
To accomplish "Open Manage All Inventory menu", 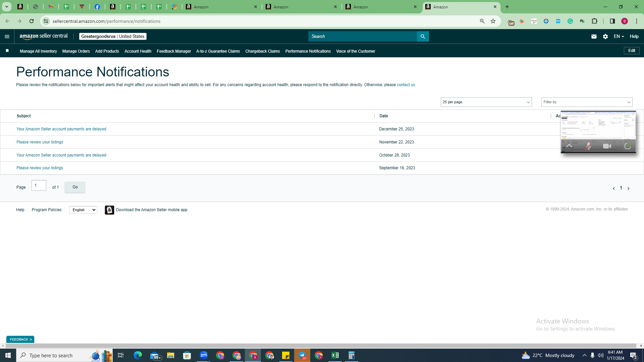I will 38,51.
